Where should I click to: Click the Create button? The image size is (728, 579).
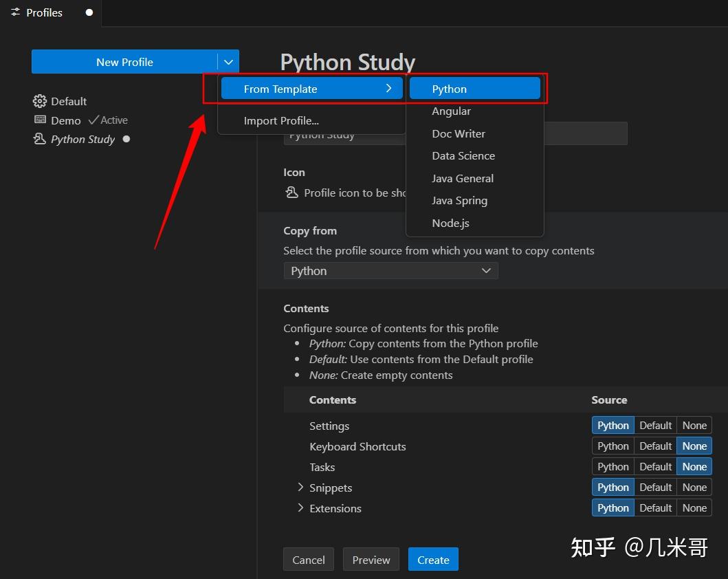point(433,559)
